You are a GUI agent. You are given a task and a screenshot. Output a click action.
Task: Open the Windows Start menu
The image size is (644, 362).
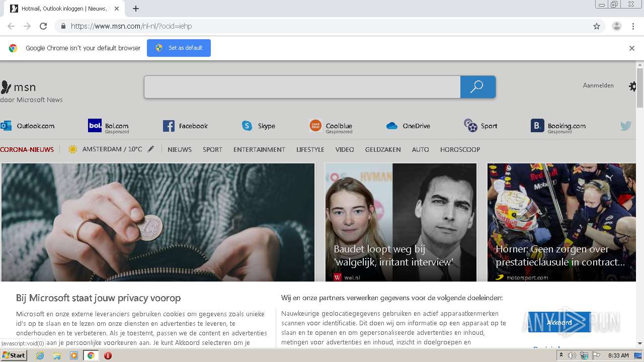click(x=14, y=355)
